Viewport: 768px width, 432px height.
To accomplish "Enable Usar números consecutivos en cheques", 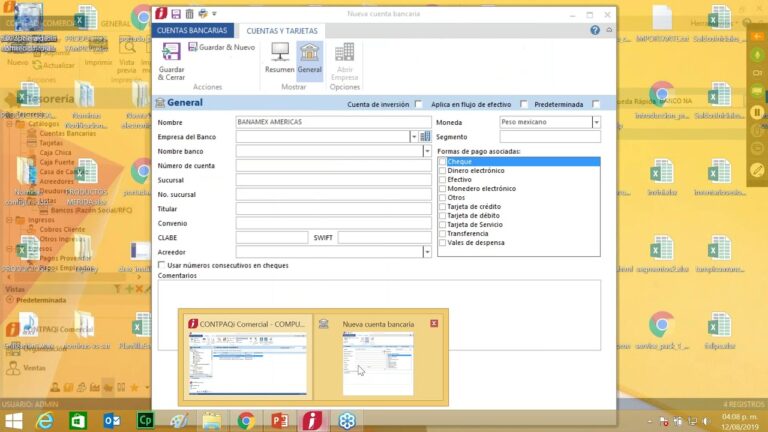I will pos(161,265).
